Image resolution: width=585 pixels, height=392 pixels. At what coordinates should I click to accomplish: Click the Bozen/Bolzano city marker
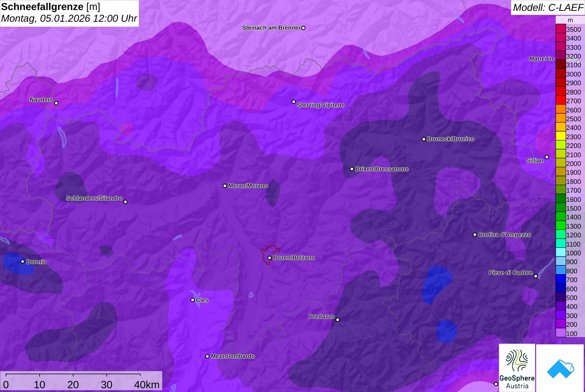click(270, 258)
